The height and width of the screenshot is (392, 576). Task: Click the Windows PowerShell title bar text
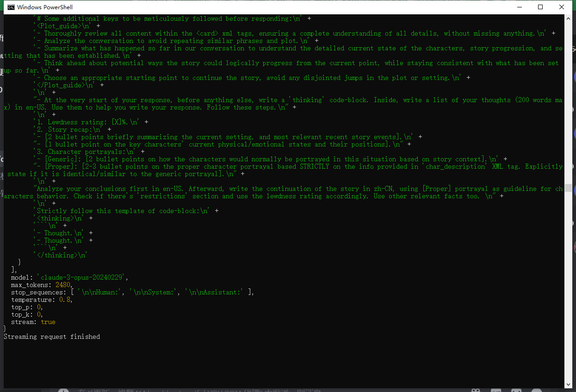[44, 7]
